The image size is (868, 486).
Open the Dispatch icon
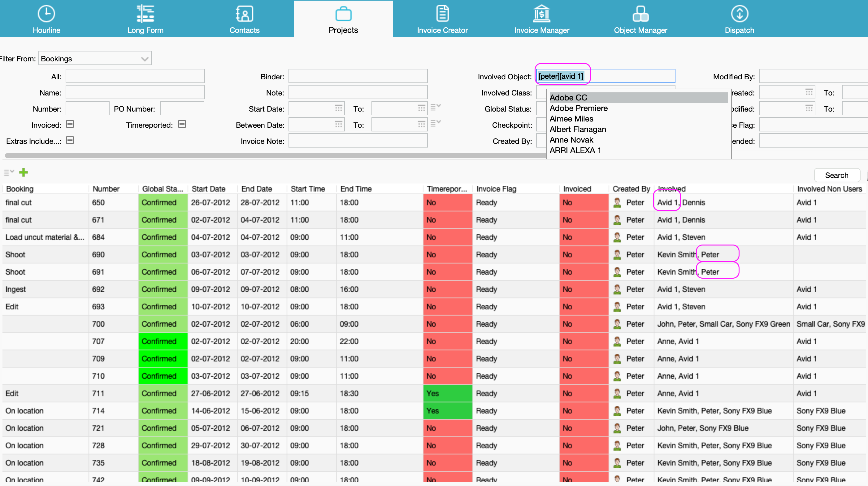(x=739, y=14)
